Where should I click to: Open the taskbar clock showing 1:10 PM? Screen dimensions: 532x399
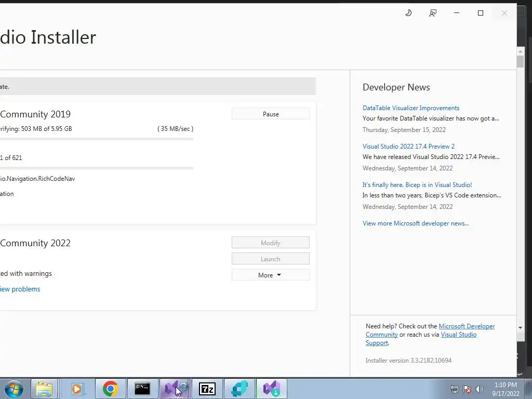506,389
